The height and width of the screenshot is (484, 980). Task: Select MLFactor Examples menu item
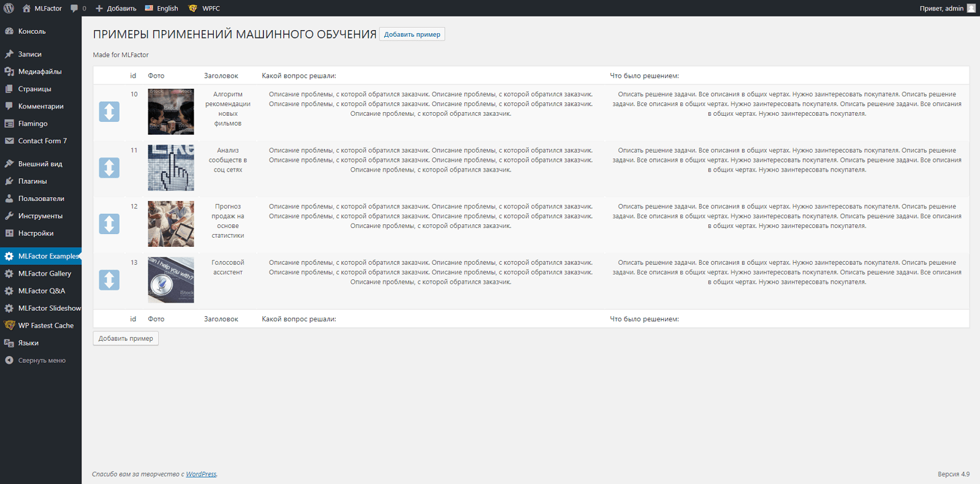coord(40,256)
